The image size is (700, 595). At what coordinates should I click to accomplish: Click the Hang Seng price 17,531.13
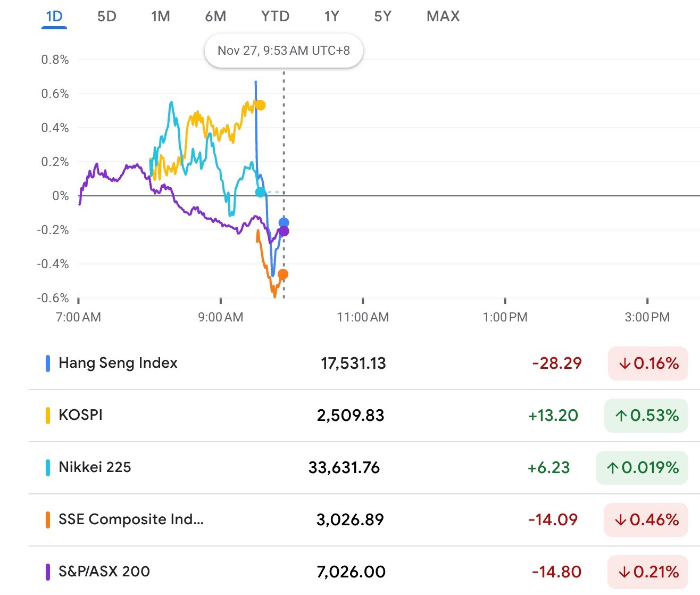tap(353, 363)
